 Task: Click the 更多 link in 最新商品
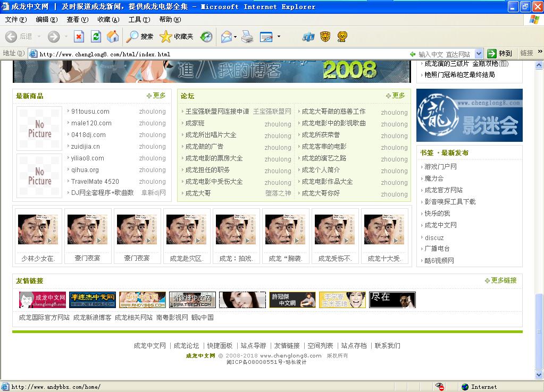click(x=159, y=96)
